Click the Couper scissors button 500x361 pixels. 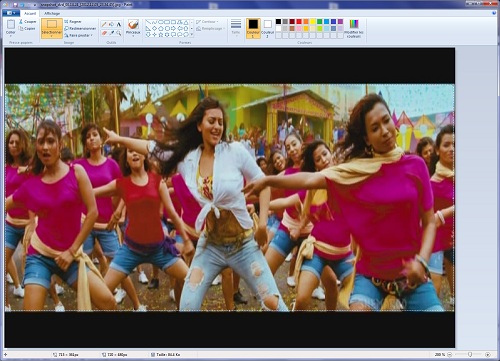click(x=27, y=21)
